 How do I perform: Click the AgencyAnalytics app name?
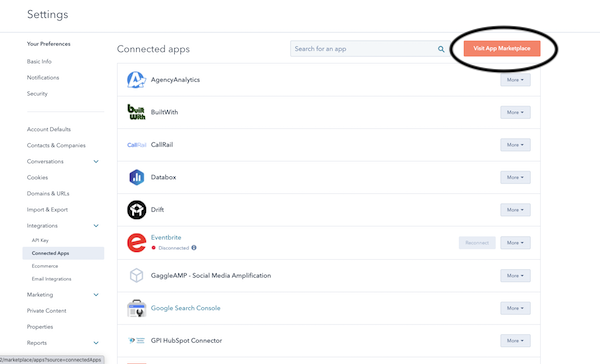175,80
